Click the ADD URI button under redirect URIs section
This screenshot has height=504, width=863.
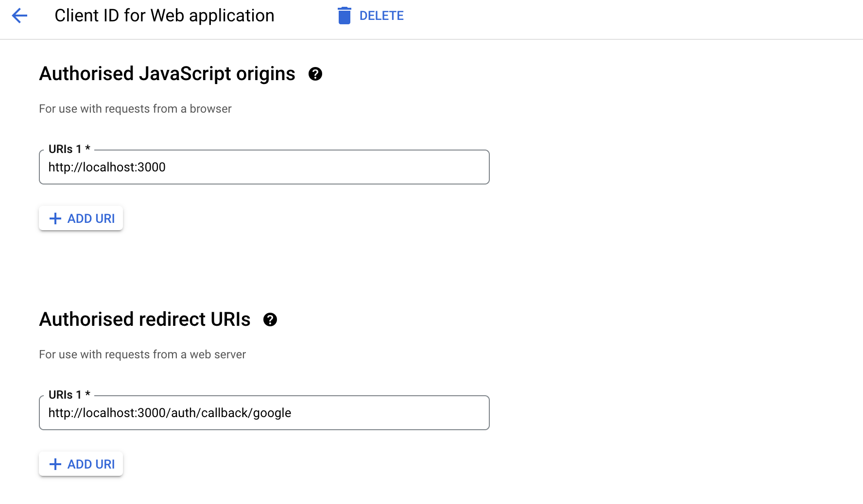[81, 464]
